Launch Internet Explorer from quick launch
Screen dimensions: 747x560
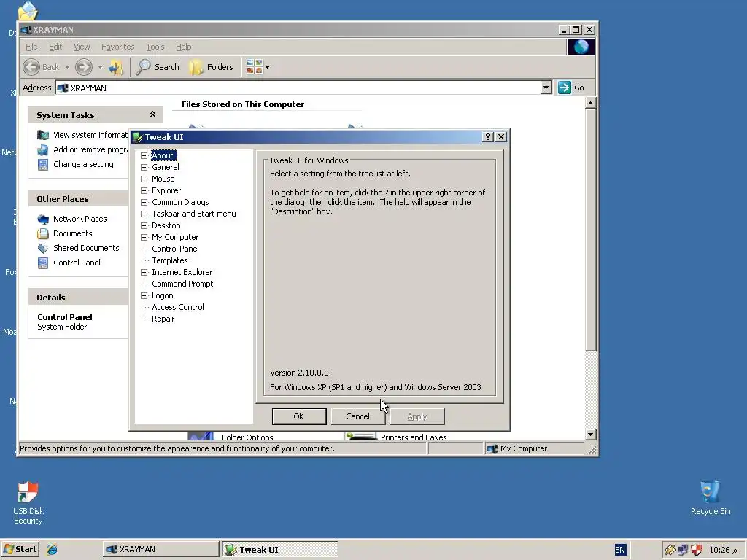tap(52, 550)
